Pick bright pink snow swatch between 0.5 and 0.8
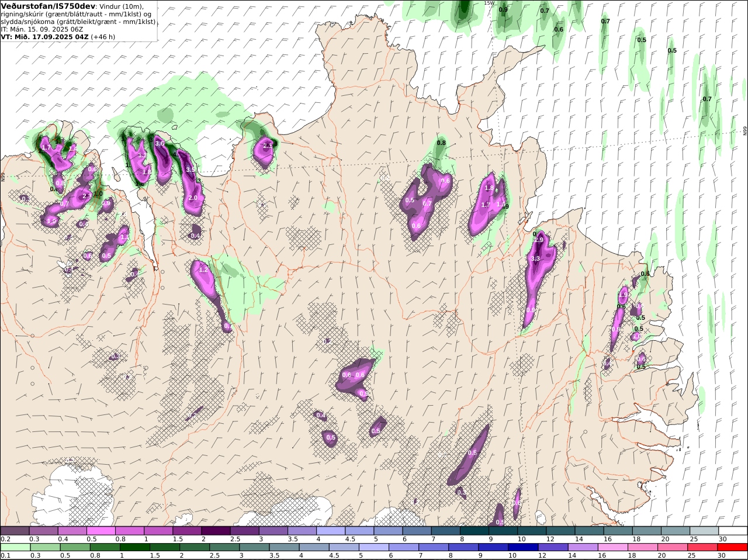The width and height of the screenshot is (748, 560). 102,531
